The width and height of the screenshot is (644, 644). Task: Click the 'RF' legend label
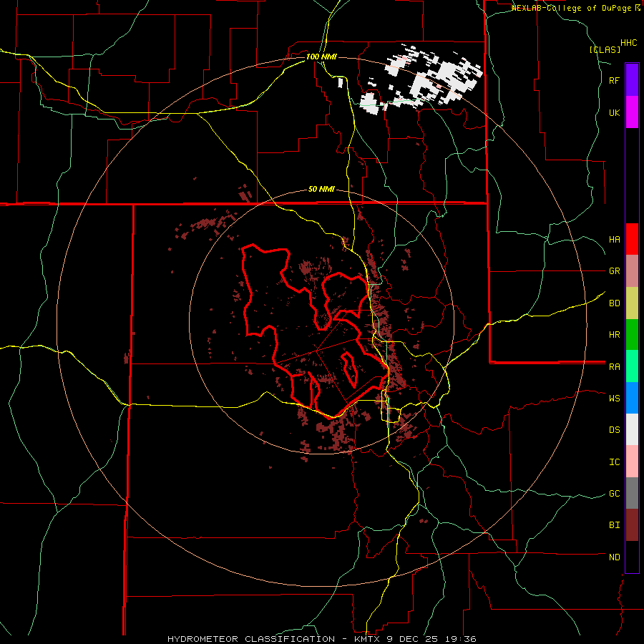(615, 80)
